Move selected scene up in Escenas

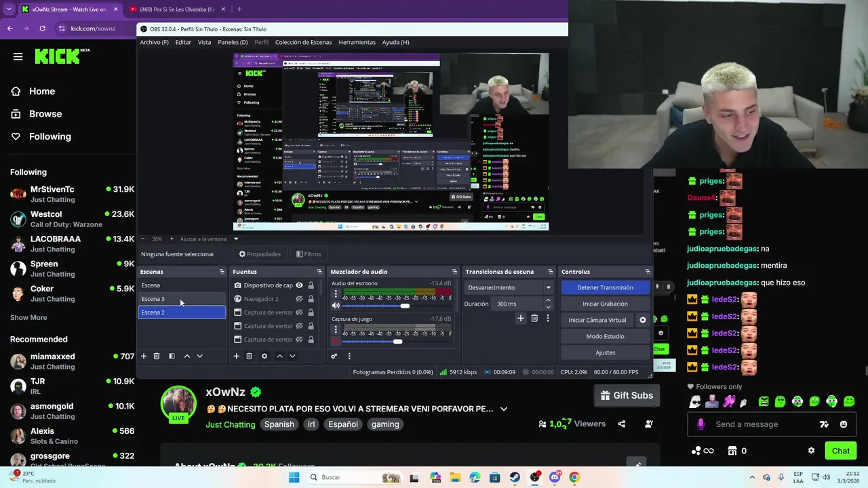coord(187,356)
